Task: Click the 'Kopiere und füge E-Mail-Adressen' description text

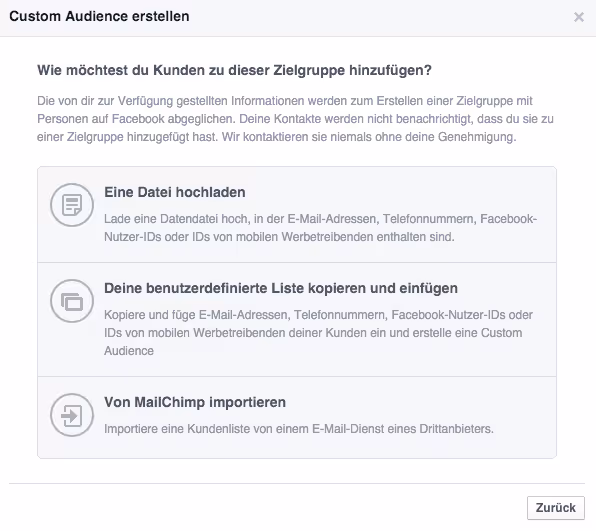Action: [x=319, y=333]
